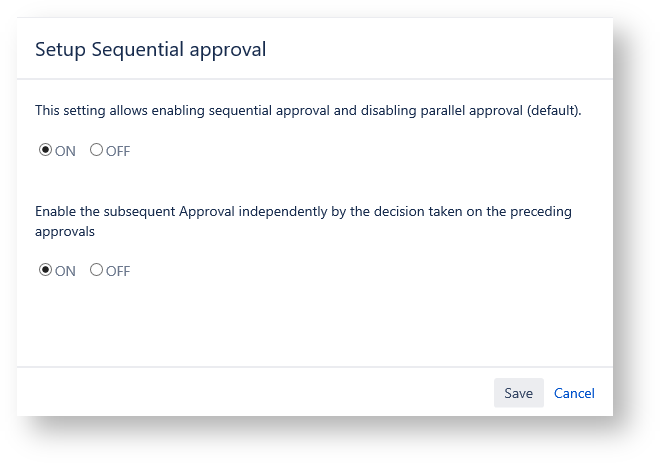Viewport: 661px width, 464px height.
Task: Click the word "approvals" on the wrapped line
Action: click(x=65, y=230)
